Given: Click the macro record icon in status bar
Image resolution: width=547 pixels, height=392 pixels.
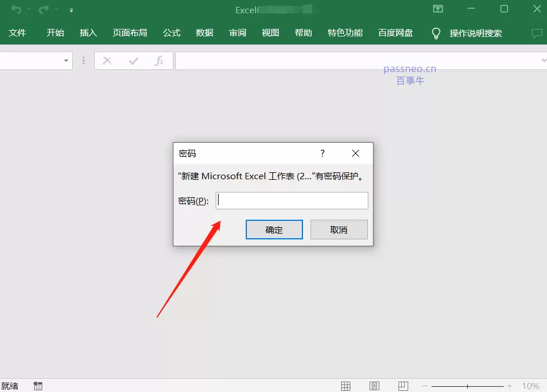Looking at the screenshot, I should tap(38, 386).
